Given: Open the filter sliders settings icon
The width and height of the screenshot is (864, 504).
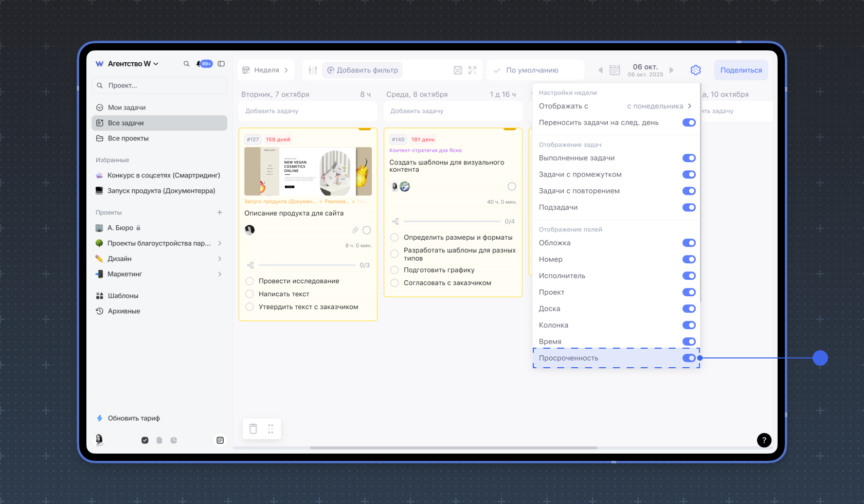Looking at the screenshot, I should (x=313, y=70).
